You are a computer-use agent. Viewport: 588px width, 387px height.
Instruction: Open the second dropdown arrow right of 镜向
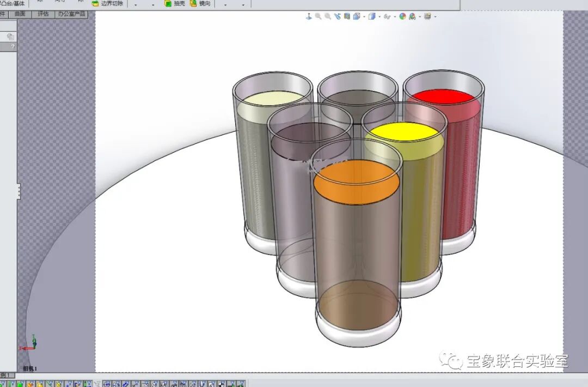(x=243, y=5)
